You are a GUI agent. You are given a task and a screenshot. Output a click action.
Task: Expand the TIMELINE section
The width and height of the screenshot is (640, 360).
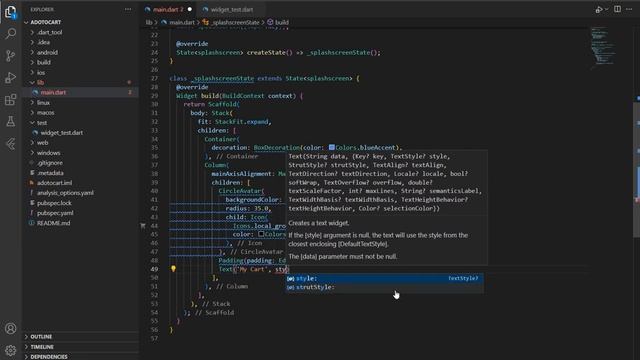click(x=42, y=347)
